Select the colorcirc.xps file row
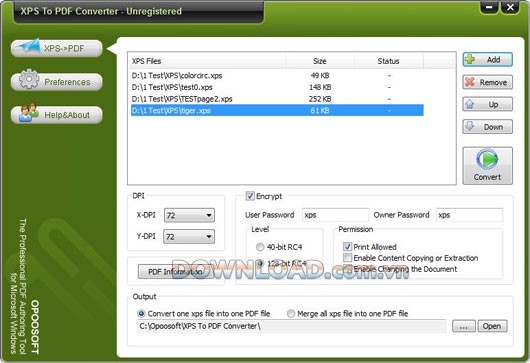This screenshot has height=363, width=530. click(277, 75)
